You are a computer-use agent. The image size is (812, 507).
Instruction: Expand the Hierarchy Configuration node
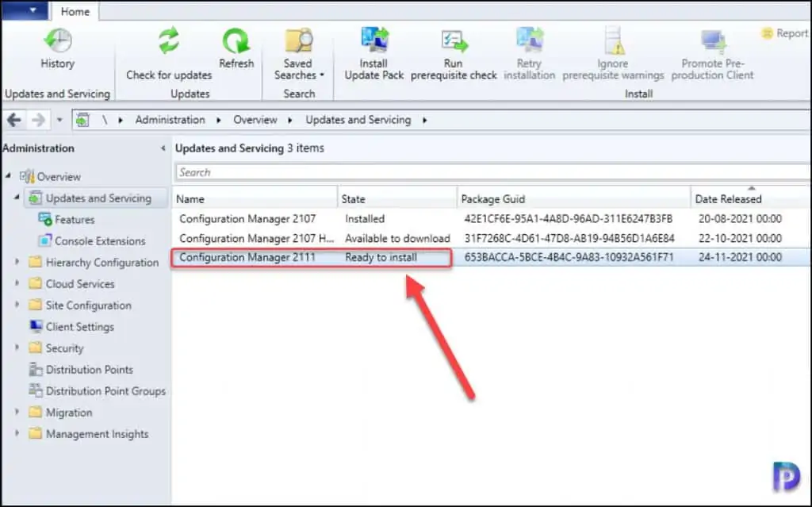17,262
